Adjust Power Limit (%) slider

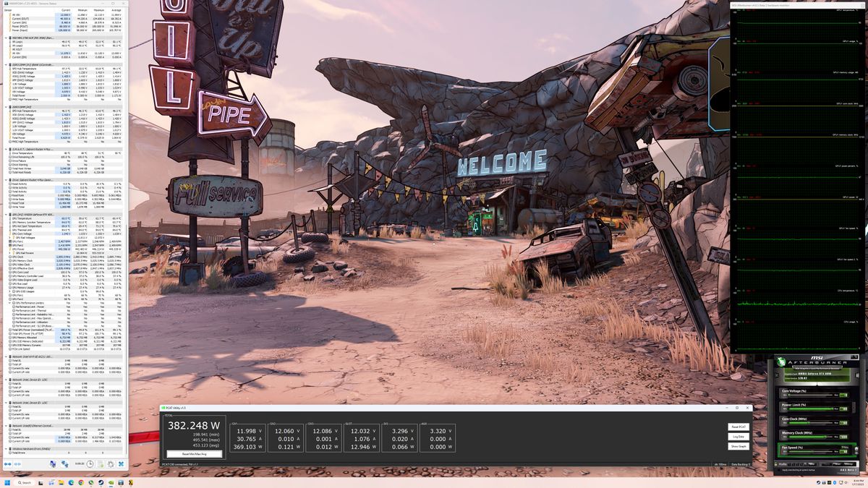810,409
